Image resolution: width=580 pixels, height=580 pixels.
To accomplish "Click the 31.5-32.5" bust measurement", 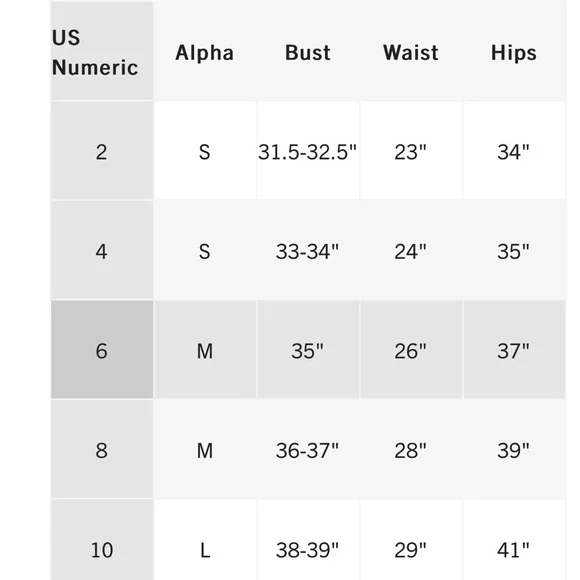I will [x=308, y=151].
